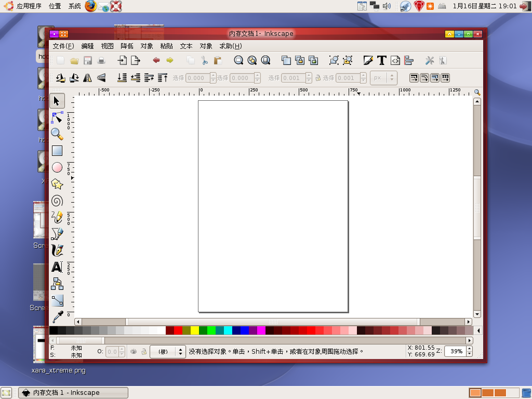Image resolution: width=532 pixels, height=399 pixels.
Task: Click Inkscape taskbar window button
Action: [73, 393]
